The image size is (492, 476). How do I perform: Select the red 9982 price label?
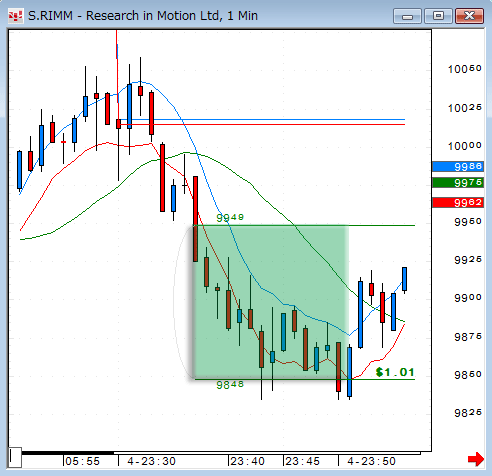(x=458, y=202)
